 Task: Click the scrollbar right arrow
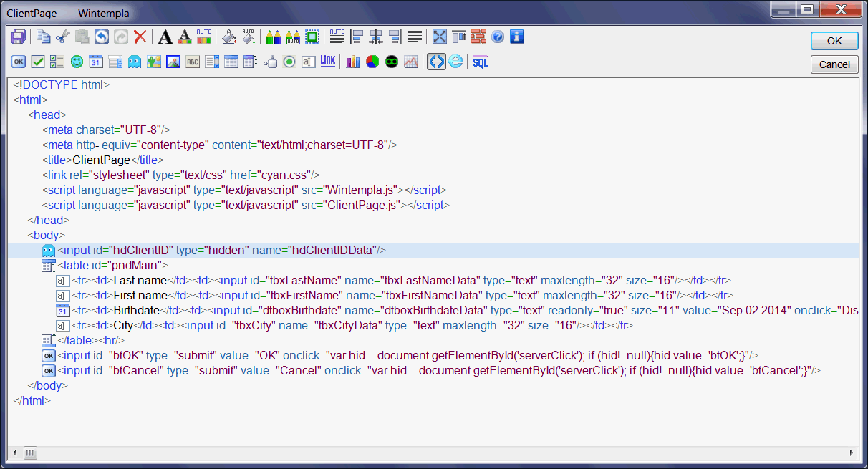(852, 453)
